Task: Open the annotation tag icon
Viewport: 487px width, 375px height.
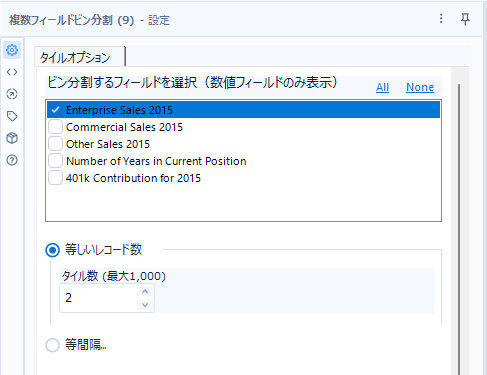Action: [x=12, y=116]
